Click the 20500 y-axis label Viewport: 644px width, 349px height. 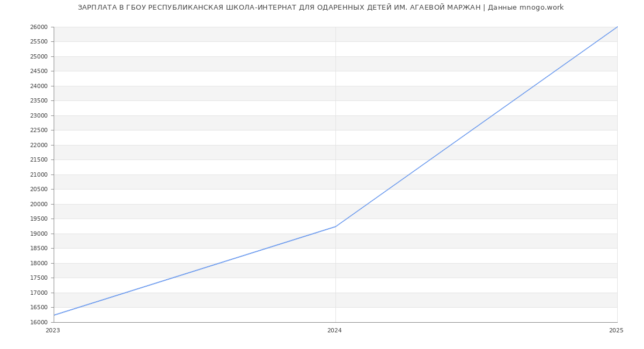pyautogui.click(x=40, y=190)
